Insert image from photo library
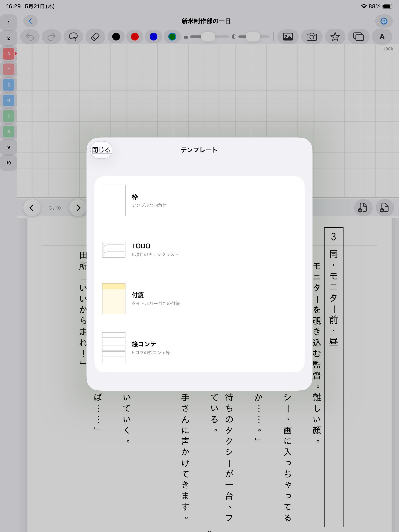Screen dimensions: 399x532 pyautogui.click(x=288, y=37)
